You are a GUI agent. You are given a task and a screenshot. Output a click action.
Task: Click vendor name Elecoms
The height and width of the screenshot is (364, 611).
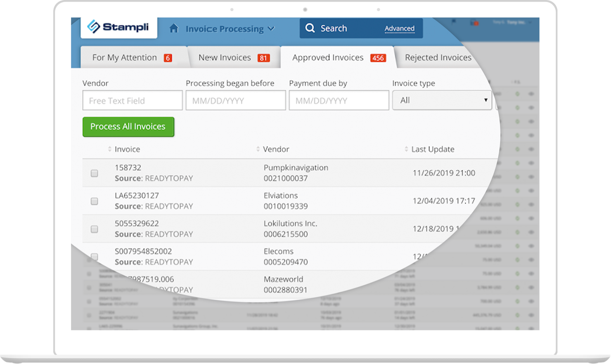click(279, 251)
